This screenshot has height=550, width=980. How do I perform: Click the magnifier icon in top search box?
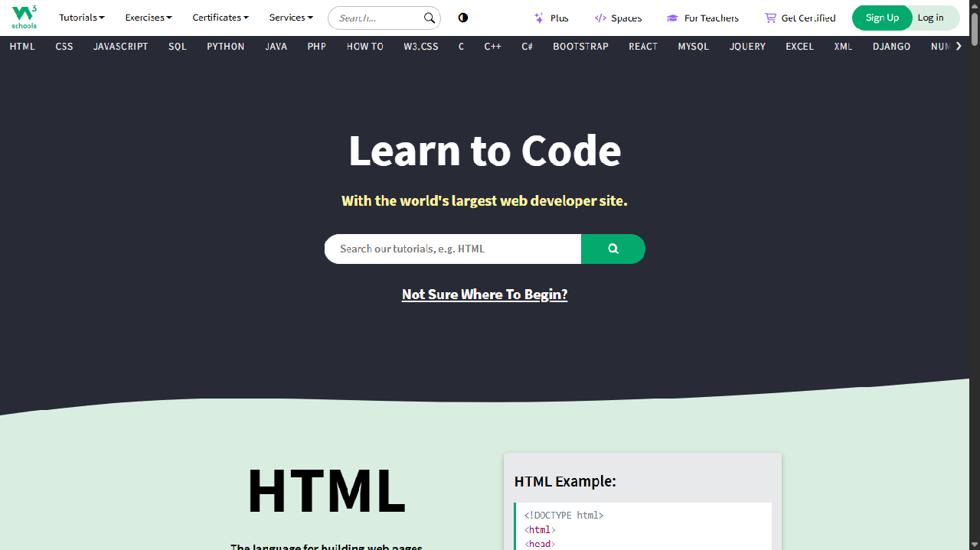(430, 18)
